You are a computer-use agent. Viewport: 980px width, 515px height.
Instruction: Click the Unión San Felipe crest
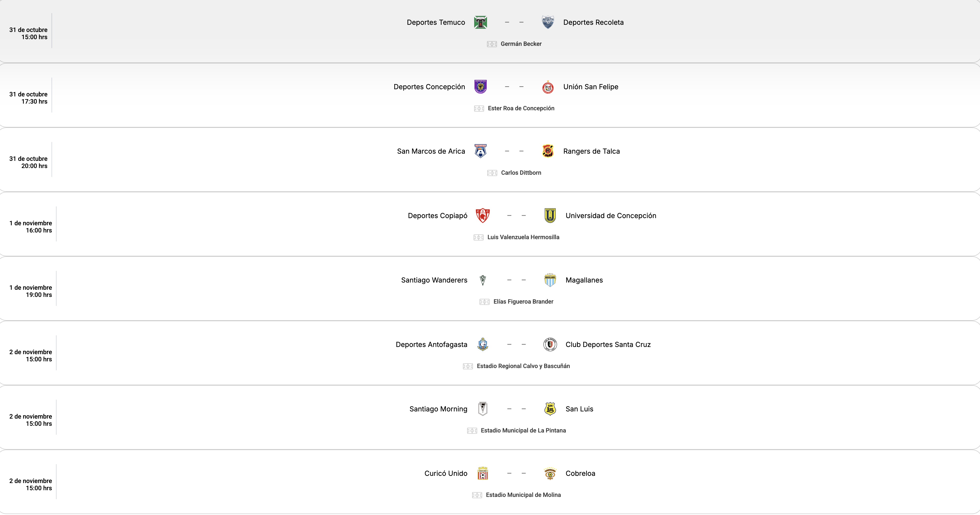[548, 87]
